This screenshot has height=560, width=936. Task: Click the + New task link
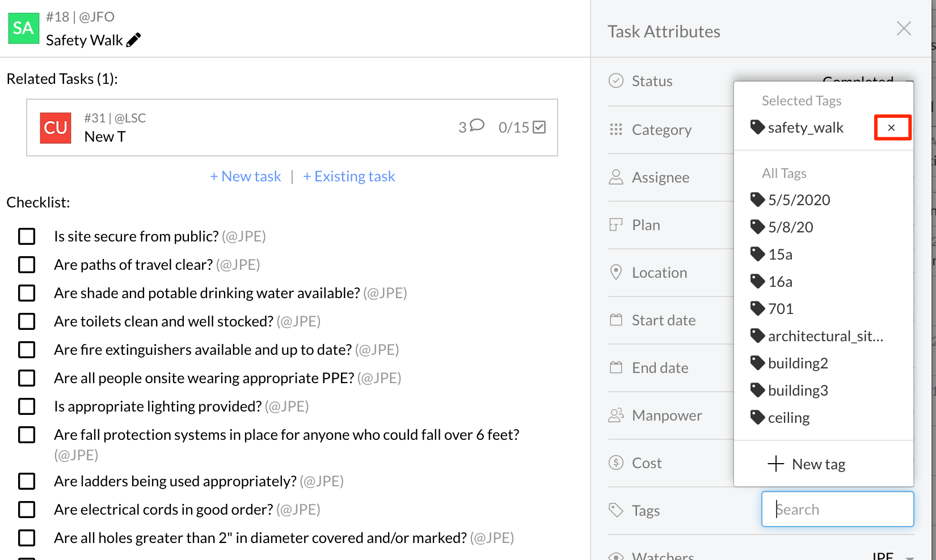pyautogui.click(x=246, y=176)
